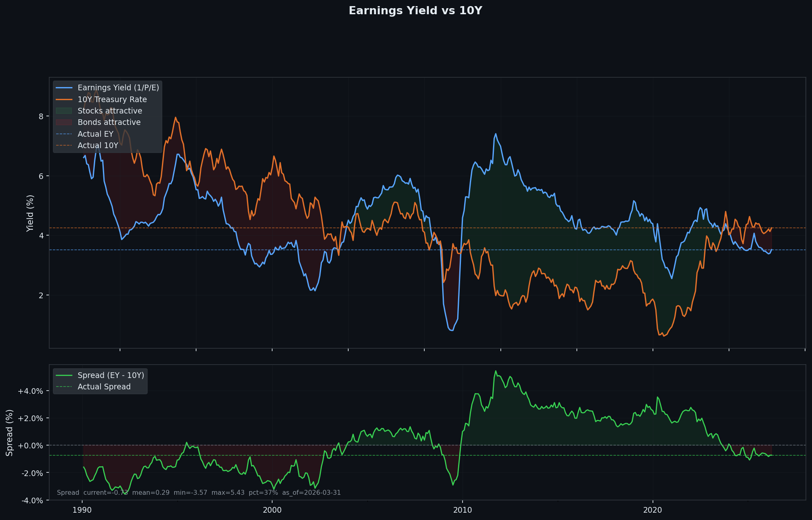Select the 2000 x-axis tick label
This screenshot has height=520, width=812.
(272, 510)
